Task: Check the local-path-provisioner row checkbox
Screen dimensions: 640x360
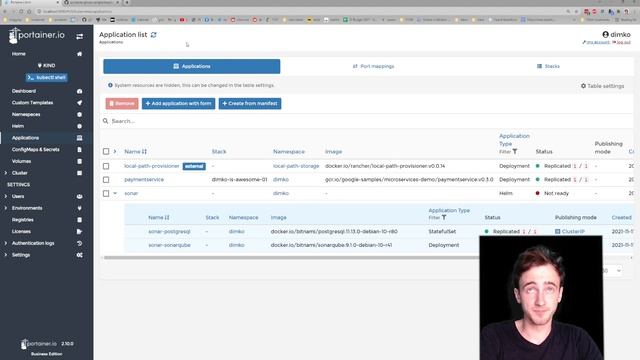Action: 106,167
